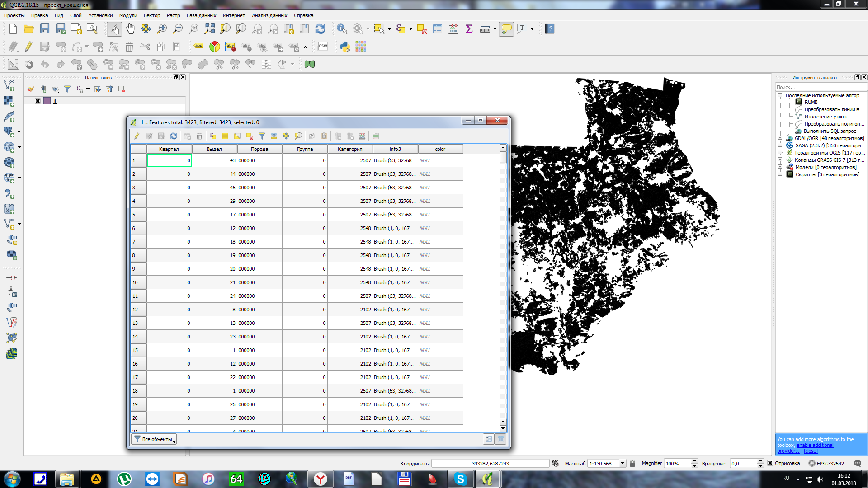The width and height of the screenshot is (868, 488).
Task: Toggle visibility checkbox of layer 1
Action: click(x=38, y=101)
